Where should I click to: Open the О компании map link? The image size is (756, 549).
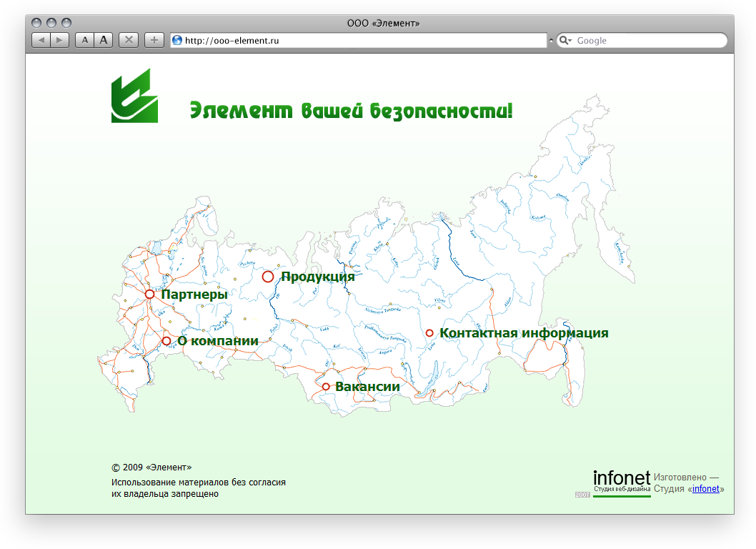[x=218, y=340]
